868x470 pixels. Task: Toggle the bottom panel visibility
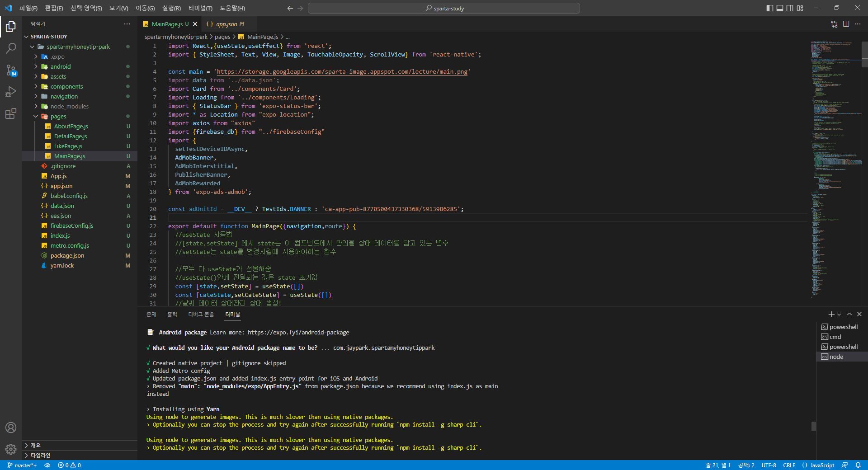[780, 8]
